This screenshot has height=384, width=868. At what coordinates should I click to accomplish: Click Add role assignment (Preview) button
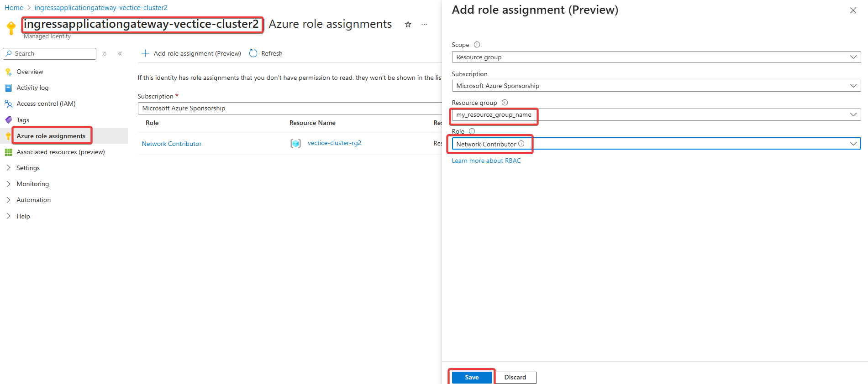pyautogui.click(x=192, y=53)
